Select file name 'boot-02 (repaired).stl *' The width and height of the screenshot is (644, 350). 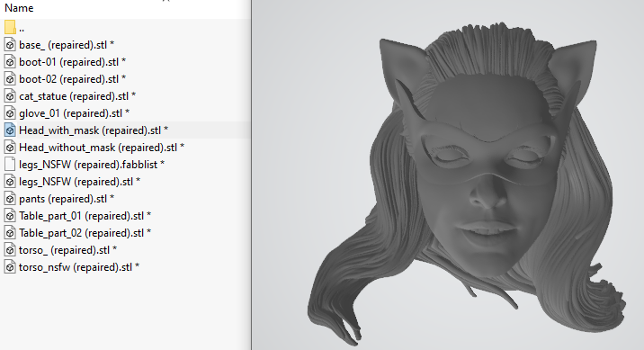coord(72,79)
